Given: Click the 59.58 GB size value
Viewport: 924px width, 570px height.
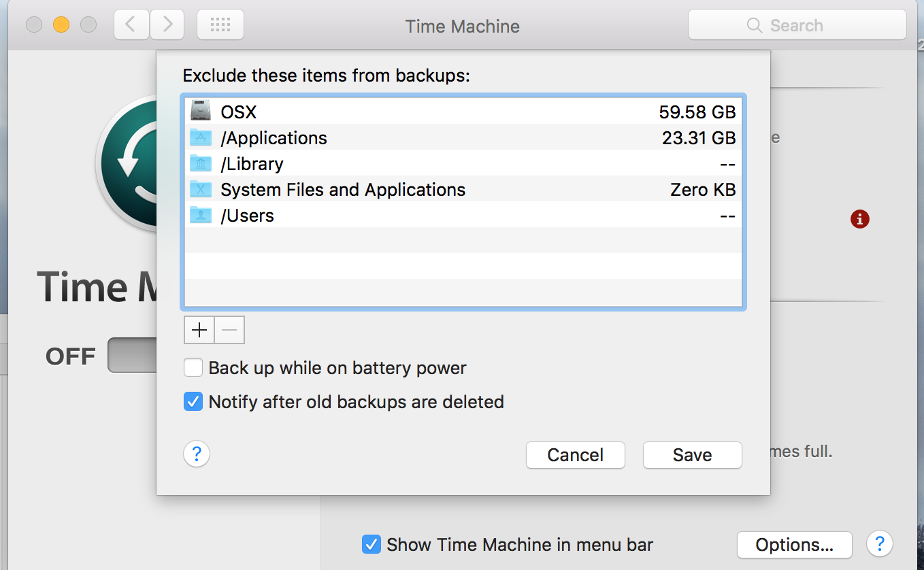Looking at the screenshot, I should pos(697,112).
